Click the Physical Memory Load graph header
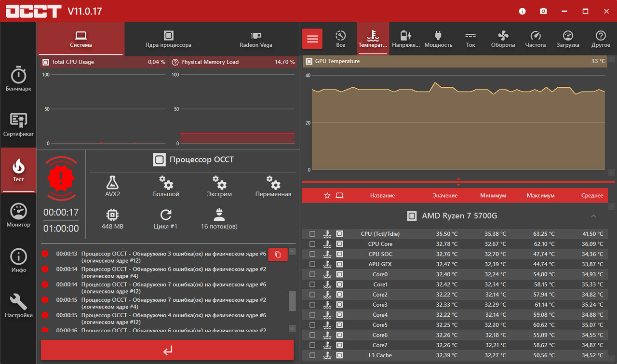The image size is (617, 364). (233, 62)
